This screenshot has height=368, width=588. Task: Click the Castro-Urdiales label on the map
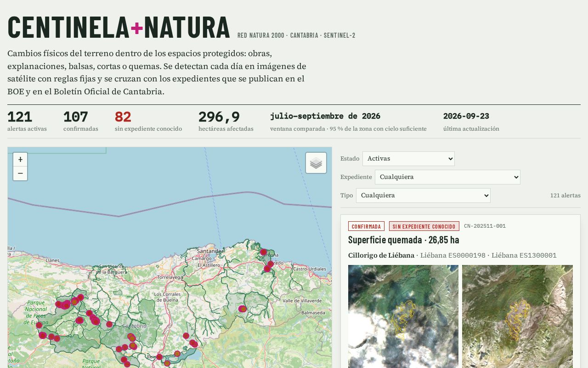309,269
